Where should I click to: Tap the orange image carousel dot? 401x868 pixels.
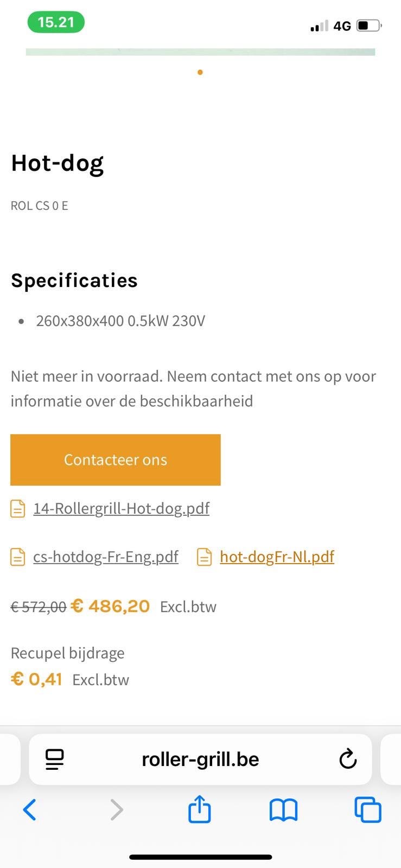200,72
